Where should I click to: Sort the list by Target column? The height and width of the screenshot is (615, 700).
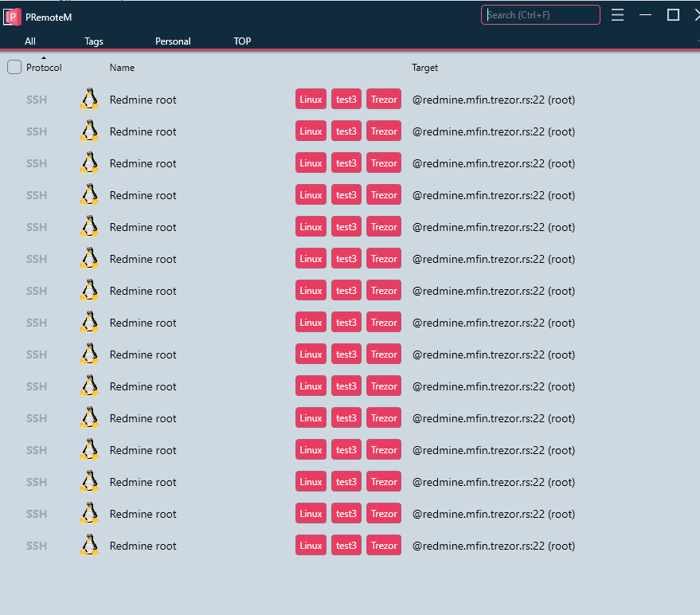(x=424, y=68)
